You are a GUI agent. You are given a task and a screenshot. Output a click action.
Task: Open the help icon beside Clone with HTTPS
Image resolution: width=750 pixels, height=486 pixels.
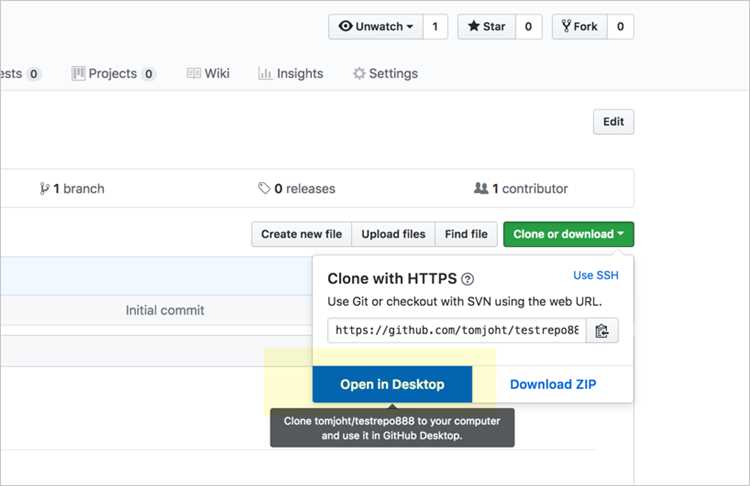click(x=468, y=279)
